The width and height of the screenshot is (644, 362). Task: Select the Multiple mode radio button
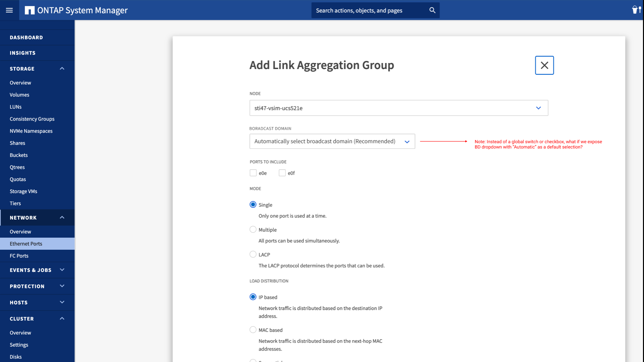[x=253, y=229]
